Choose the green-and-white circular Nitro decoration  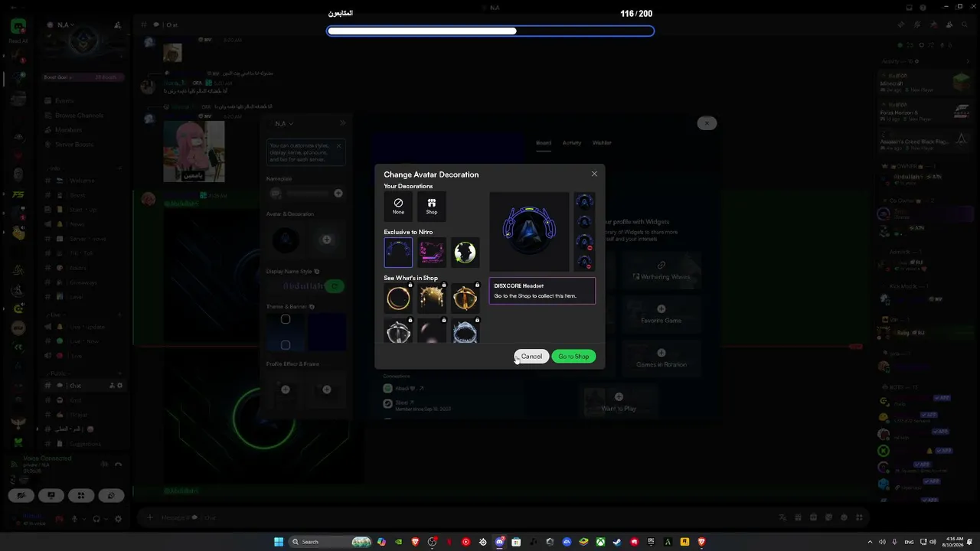click(465, 253)
